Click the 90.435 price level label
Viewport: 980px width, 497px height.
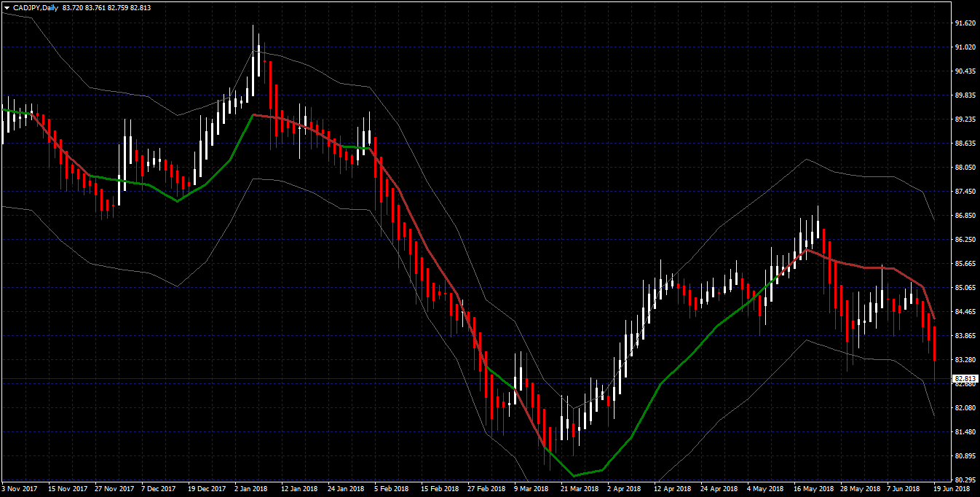[x=965, y=71]
